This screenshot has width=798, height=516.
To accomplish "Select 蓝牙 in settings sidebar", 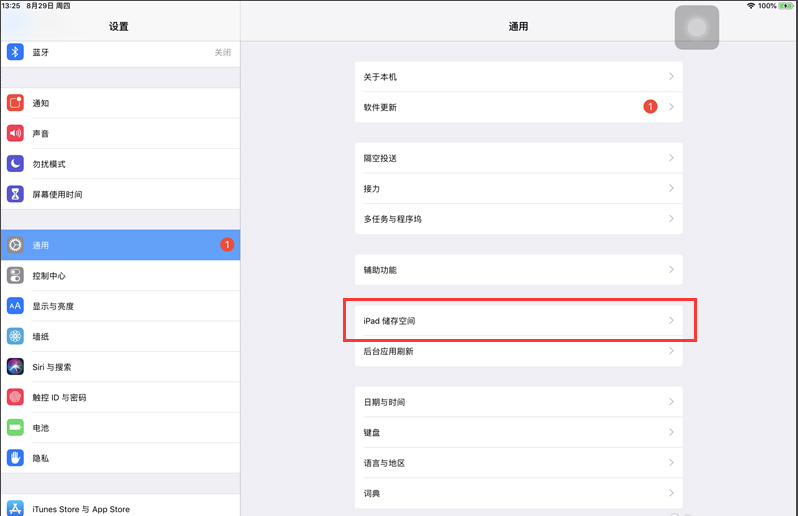I will point(121,52).
